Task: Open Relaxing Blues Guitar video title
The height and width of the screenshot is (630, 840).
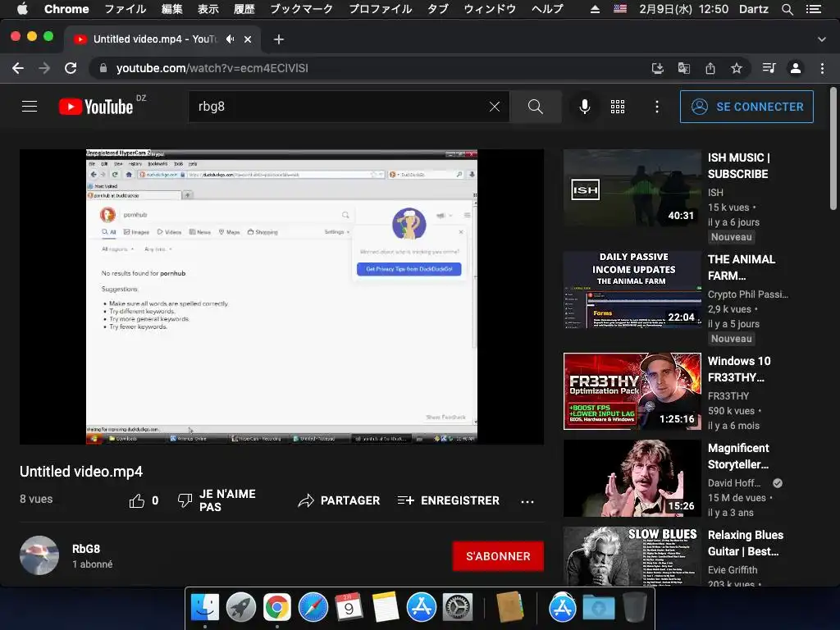Action: pyautogui.click(x=745, y=543)
